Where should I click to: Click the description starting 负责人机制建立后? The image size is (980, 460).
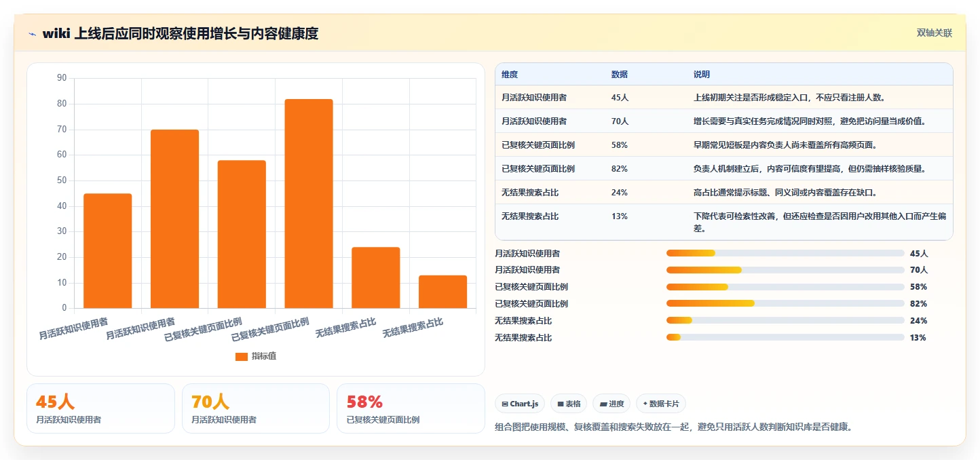coord(810,169)
